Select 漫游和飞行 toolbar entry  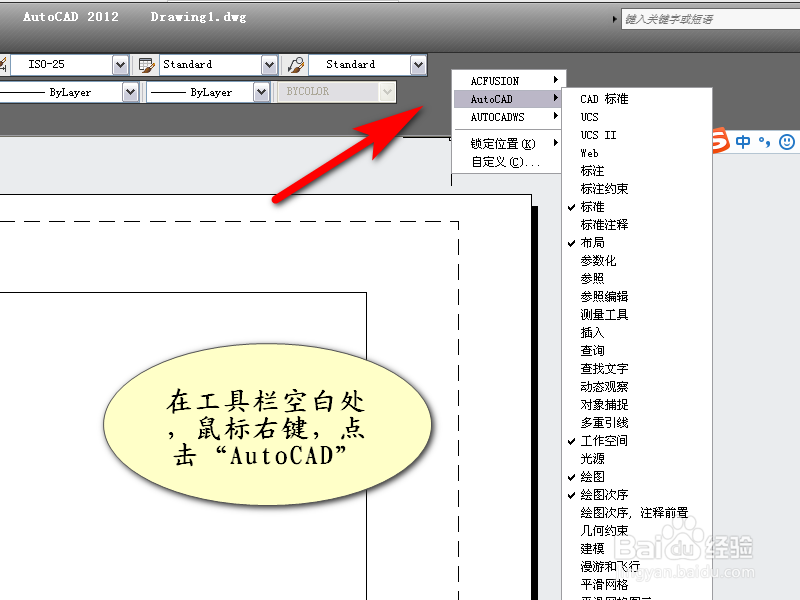[x=637, y=566]
